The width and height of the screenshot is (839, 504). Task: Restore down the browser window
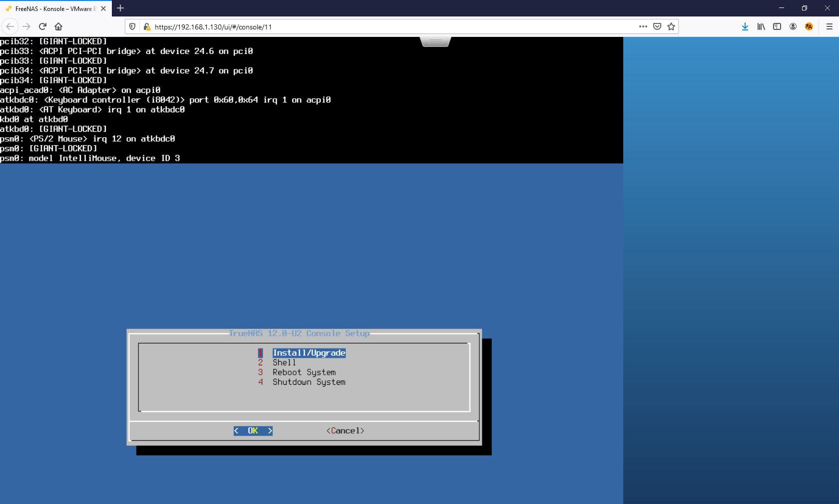coord(805,8)
